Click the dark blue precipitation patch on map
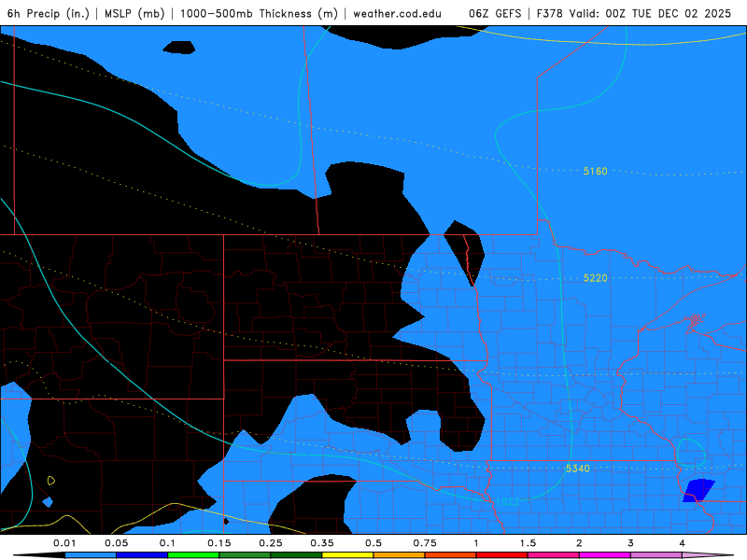747x560 pixels. 698,491
